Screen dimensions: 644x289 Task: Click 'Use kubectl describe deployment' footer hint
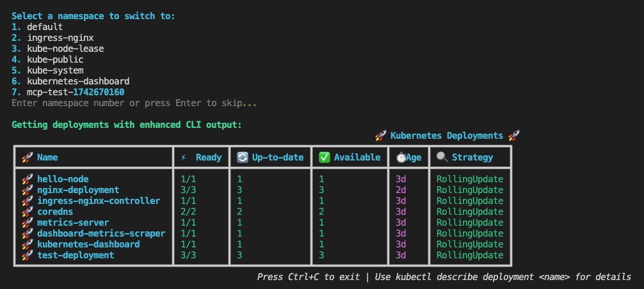(503, 277)
